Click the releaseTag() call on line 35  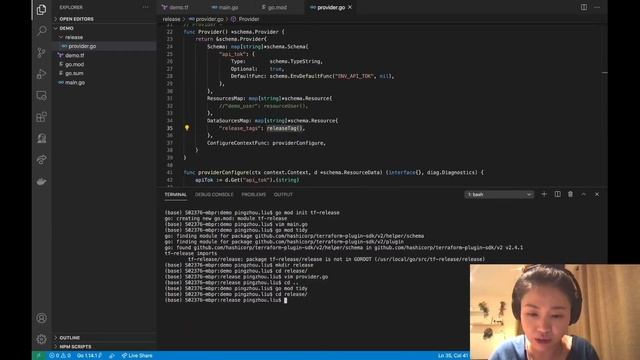285,128
